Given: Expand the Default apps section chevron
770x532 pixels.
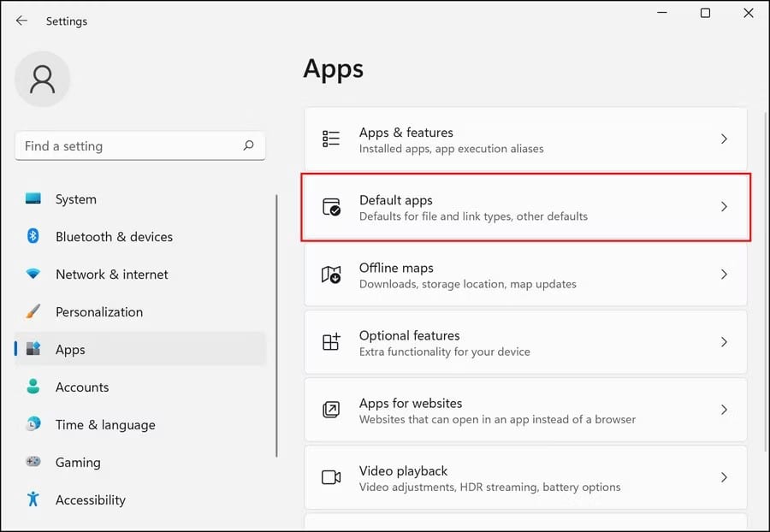Looking at the screenshot, I should 724,207.
